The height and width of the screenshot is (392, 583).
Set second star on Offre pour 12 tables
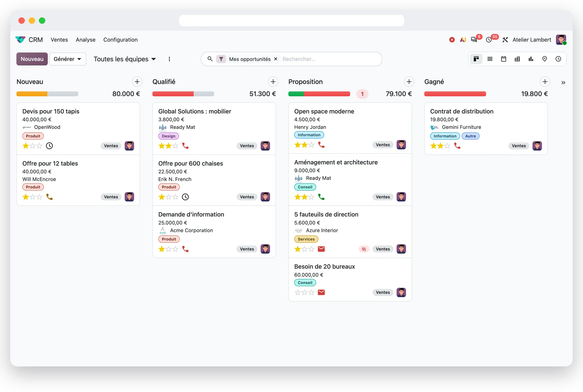click(32, 197)
